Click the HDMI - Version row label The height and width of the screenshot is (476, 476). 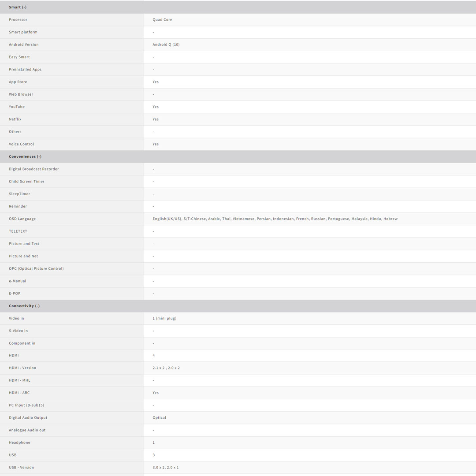point(22,368)
